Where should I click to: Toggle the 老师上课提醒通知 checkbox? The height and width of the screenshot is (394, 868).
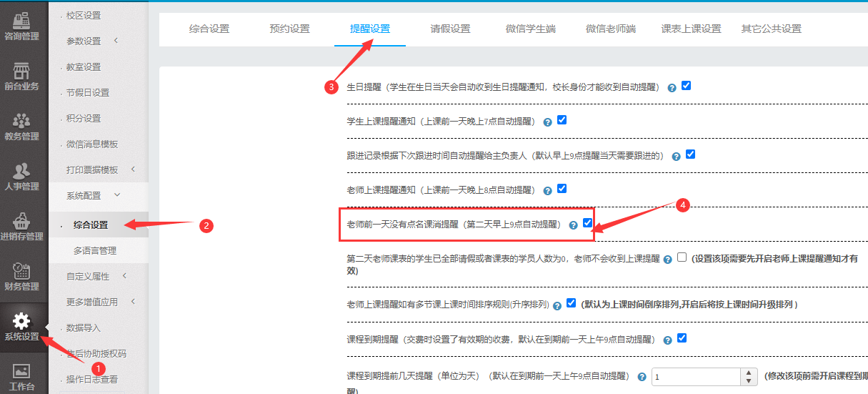pos(562,189)
